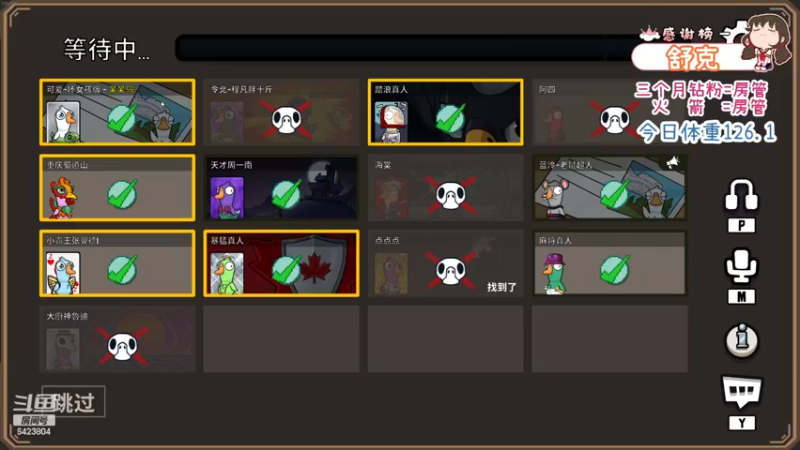Viewport: 800px width, 450px height.
Task: Click the Y key label under chat
Action: click(741, 423)
